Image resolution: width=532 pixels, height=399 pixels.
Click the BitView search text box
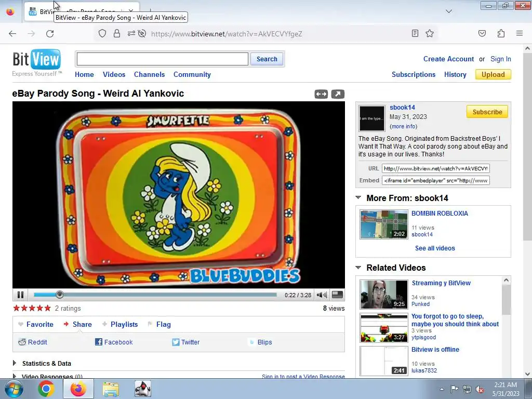pyautogui.click(x=163, y=59)
